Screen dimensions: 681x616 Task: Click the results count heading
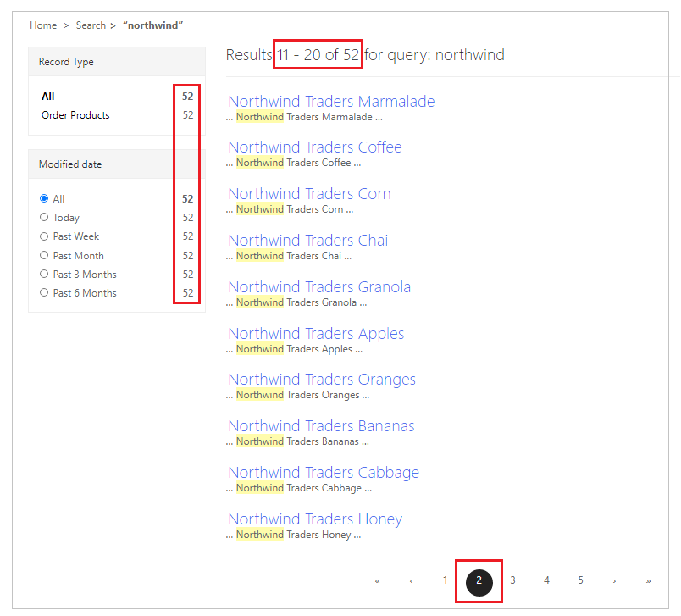pyautogui.click(x=365, y=55)
